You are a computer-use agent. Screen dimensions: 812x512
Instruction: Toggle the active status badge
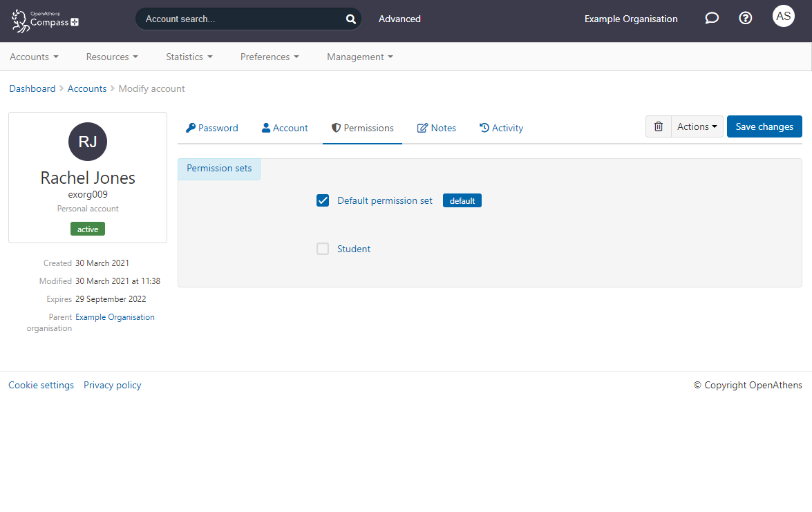pyautogui.click(x=87, y=229)
